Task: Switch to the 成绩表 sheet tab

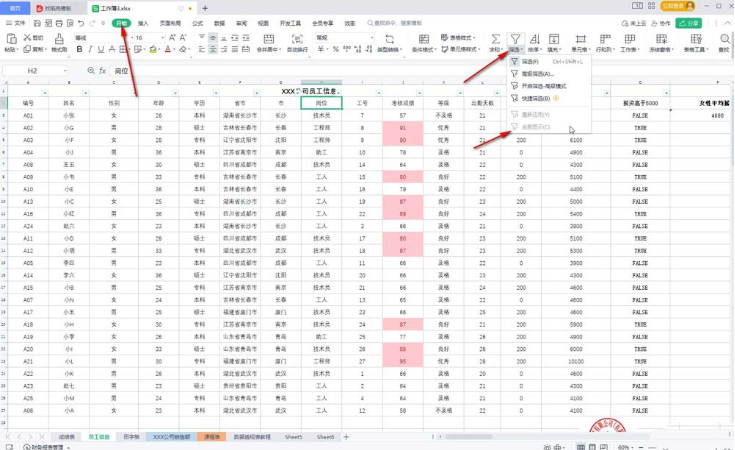Action: [67, 437]
